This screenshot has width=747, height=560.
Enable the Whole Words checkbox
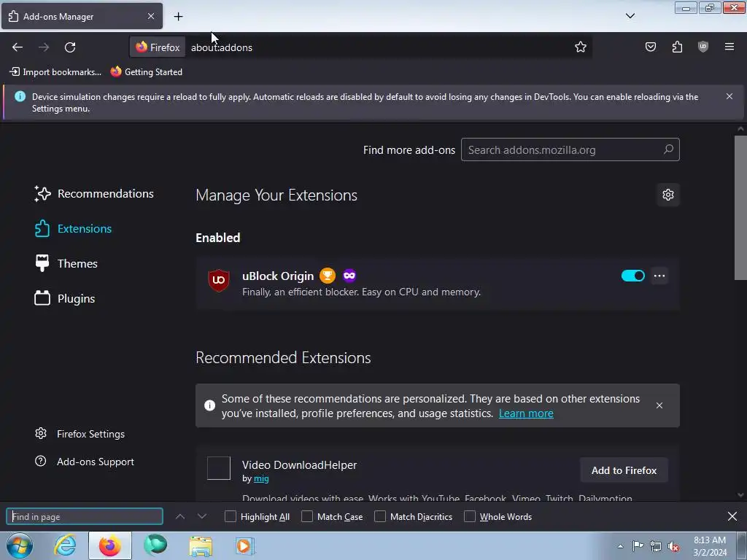pyautogui.click(x=470, y=517)
